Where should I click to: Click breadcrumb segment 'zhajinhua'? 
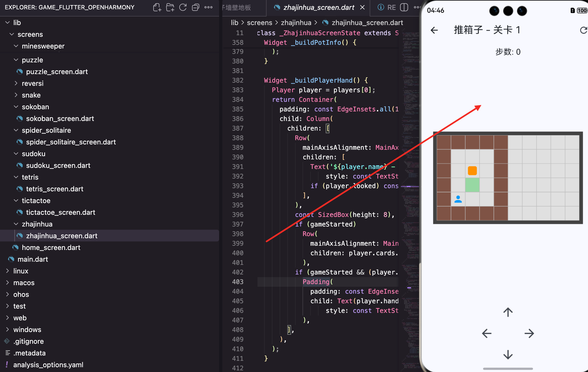(296, 23)
